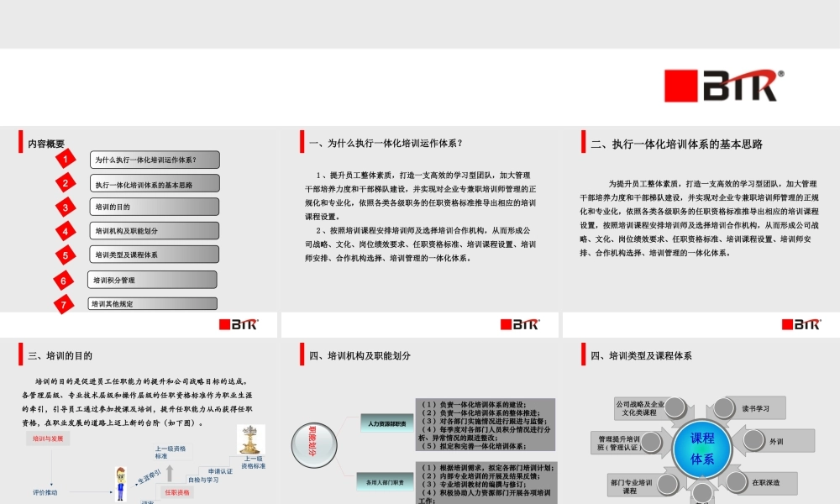Click the gray circle beside 管理提升培训班
Image resolution: width=840 pixels, height=504 pixels.
651,442
